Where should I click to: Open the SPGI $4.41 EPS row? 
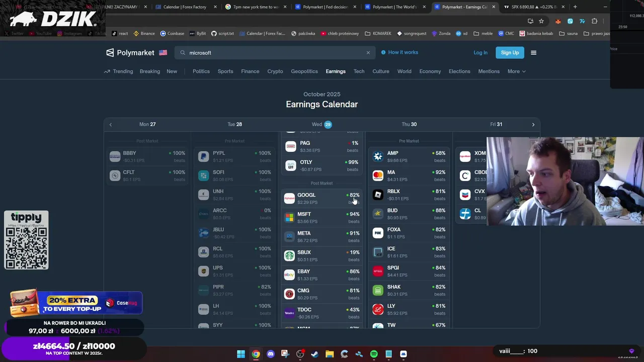[409, 271]
